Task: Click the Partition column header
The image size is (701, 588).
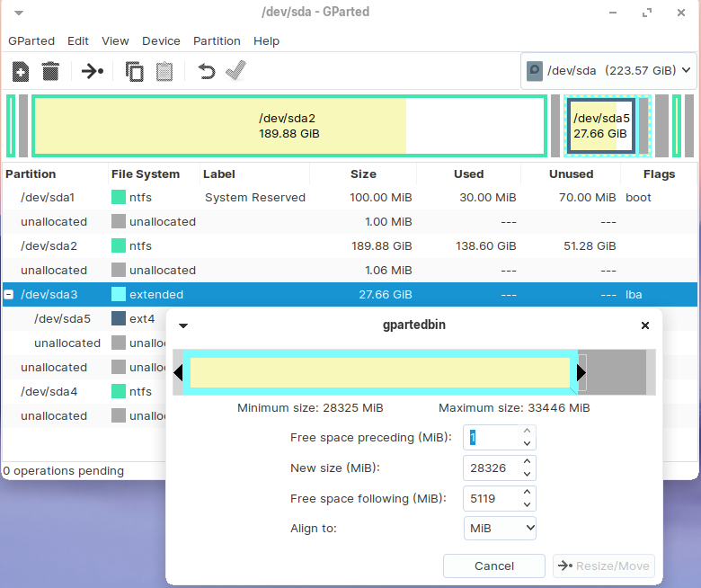Action: click(56, 174)
